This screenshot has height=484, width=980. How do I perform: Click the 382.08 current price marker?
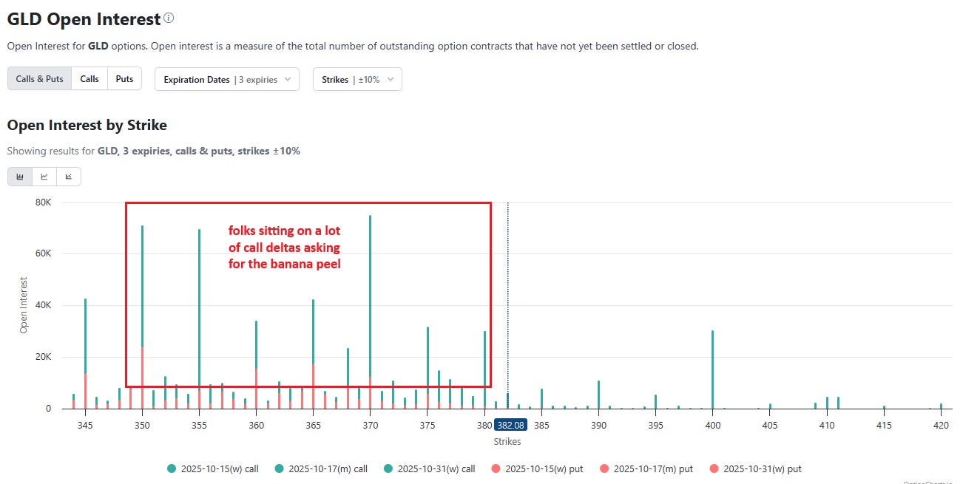[510, 426]
